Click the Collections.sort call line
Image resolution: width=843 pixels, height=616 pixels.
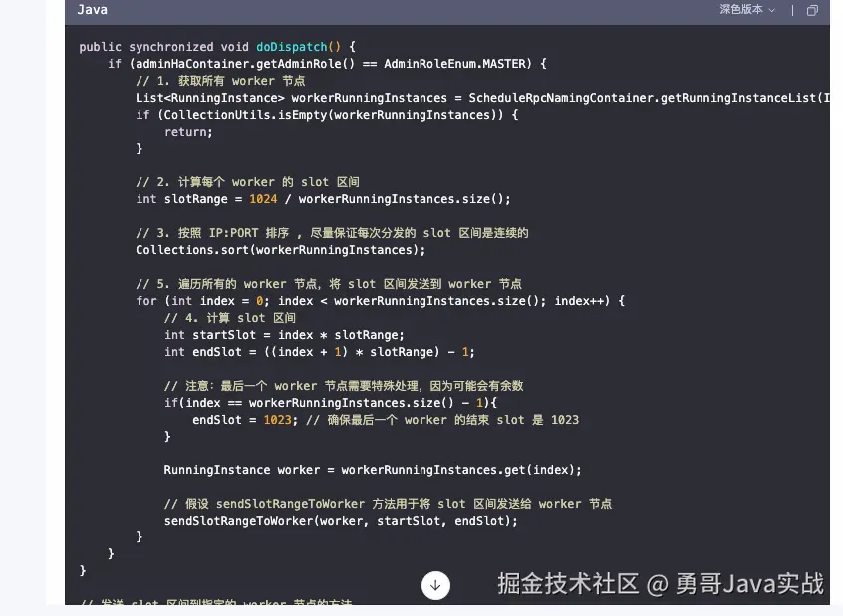(x=280, y=249)
